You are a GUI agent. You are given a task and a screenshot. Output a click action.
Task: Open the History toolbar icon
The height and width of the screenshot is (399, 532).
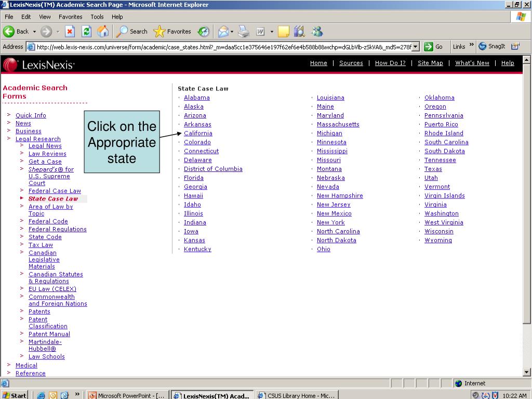point(204,32)
